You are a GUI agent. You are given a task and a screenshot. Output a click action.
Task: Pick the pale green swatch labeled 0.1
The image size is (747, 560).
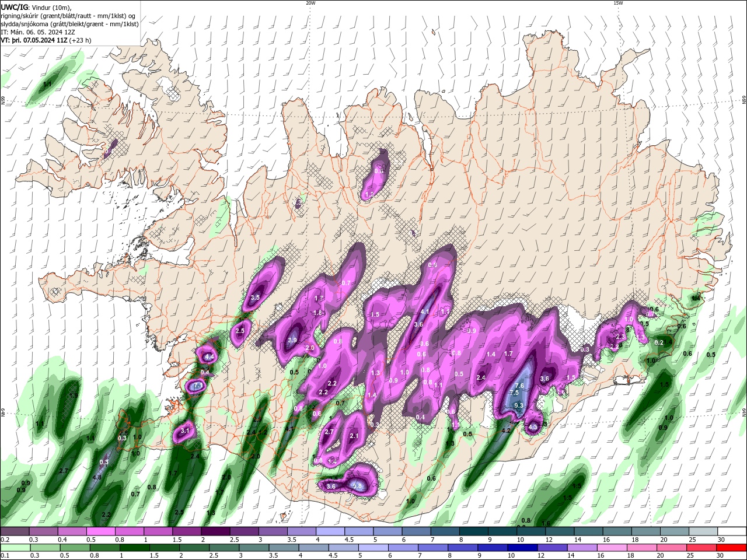click(x=14, y=548)
